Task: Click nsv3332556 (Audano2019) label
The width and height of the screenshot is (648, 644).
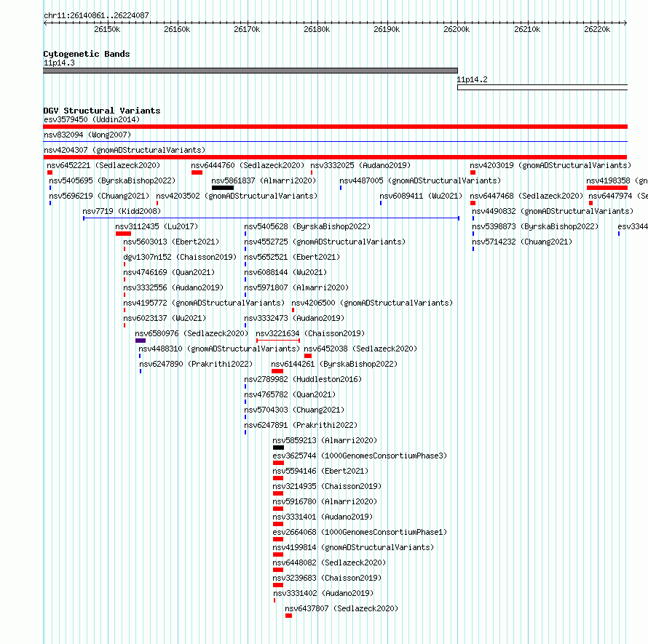Action: click(x=173, y=287)
